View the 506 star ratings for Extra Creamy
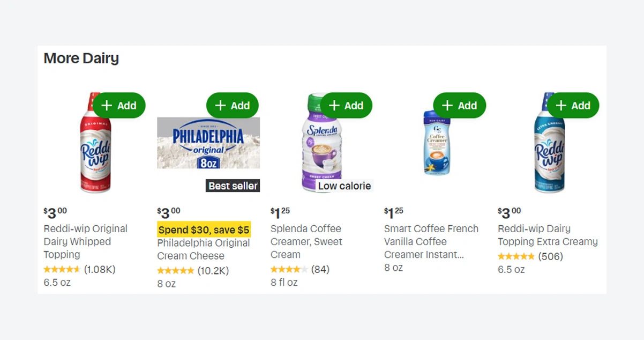644x340 pixels. (x=530, y=256)
